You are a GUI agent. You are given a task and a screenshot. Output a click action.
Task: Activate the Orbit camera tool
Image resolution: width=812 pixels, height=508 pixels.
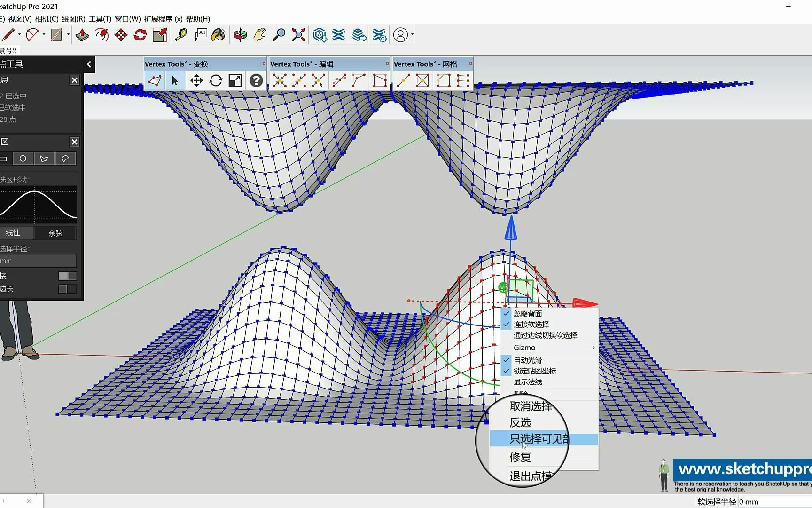click(x=240, y=35)
